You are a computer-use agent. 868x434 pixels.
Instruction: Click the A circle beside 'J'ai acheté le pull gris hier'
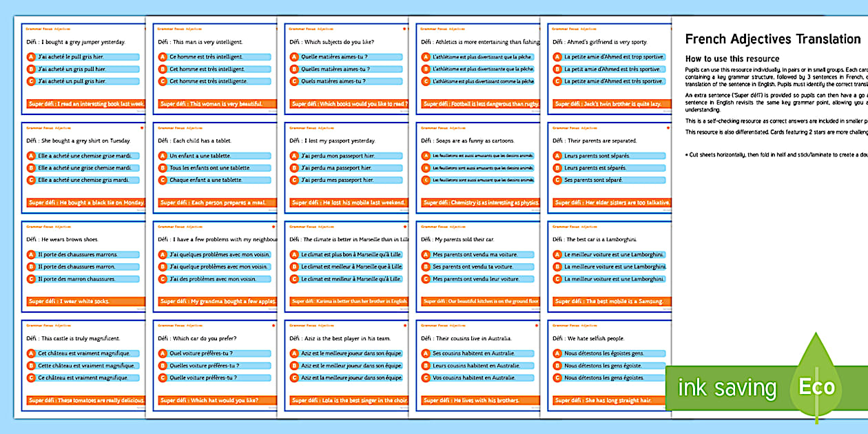point(31,57)
